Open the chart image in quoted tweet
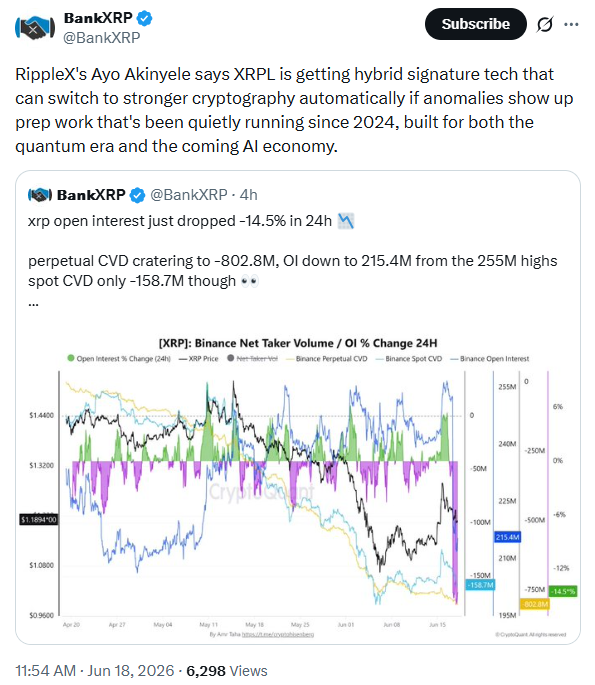The image size is (595, 685). [298, 487]
